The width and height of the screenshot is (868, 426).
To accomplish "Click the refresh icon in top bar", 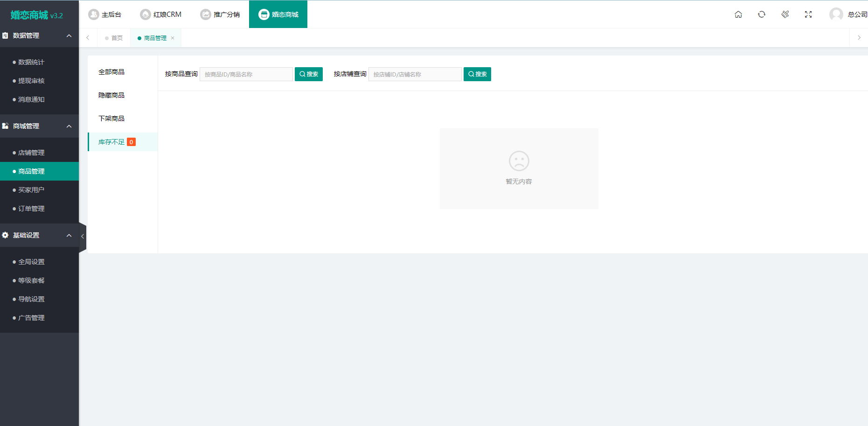I will [x=762, y=14].
